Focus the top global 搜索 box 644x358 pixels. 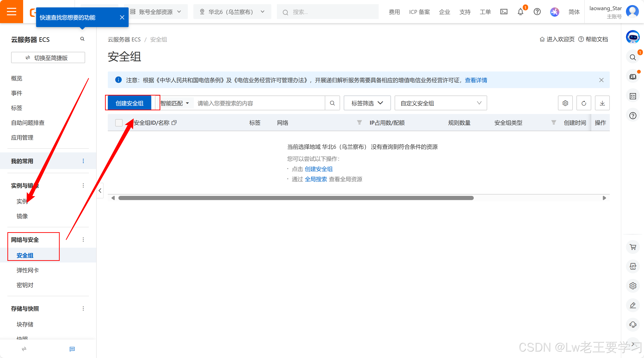[328, 12]
